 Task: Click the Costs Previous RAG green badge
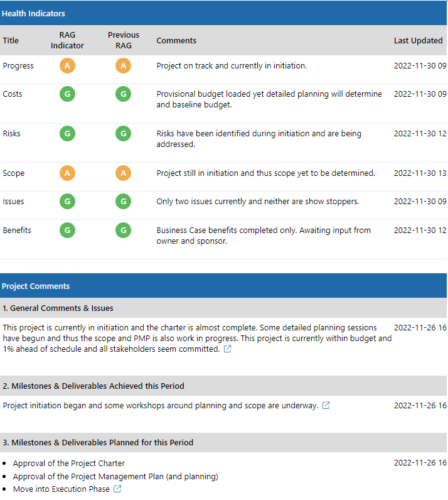[124, 94]
